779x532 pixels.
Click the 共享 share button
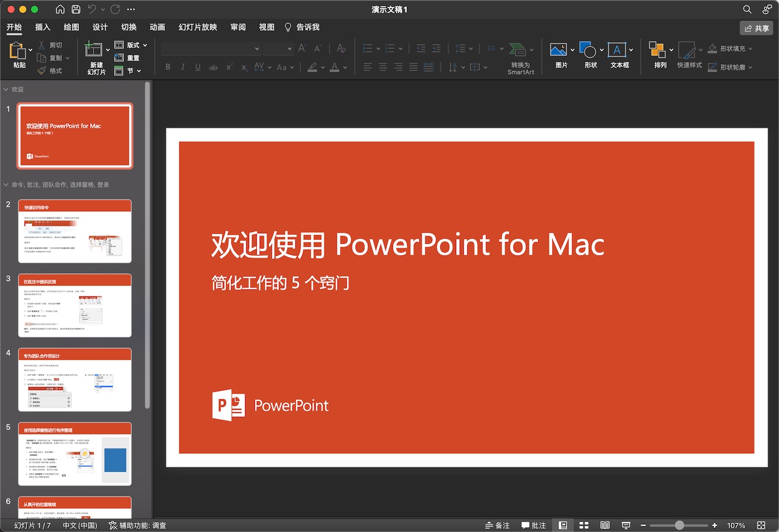click(x=757, y=28)
